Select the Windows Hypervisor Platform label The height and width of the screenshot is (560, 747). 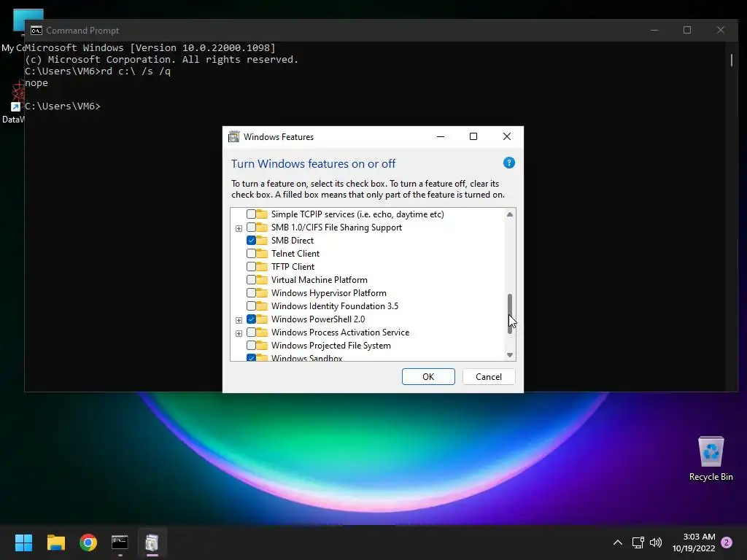[329, 293]
